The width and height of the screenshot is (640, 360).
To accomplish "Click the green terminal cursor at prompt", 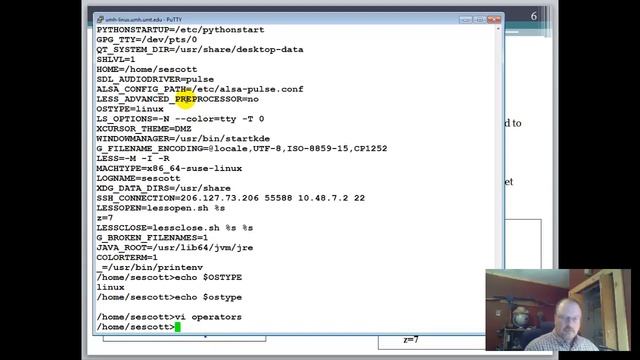I will (178, 327).
